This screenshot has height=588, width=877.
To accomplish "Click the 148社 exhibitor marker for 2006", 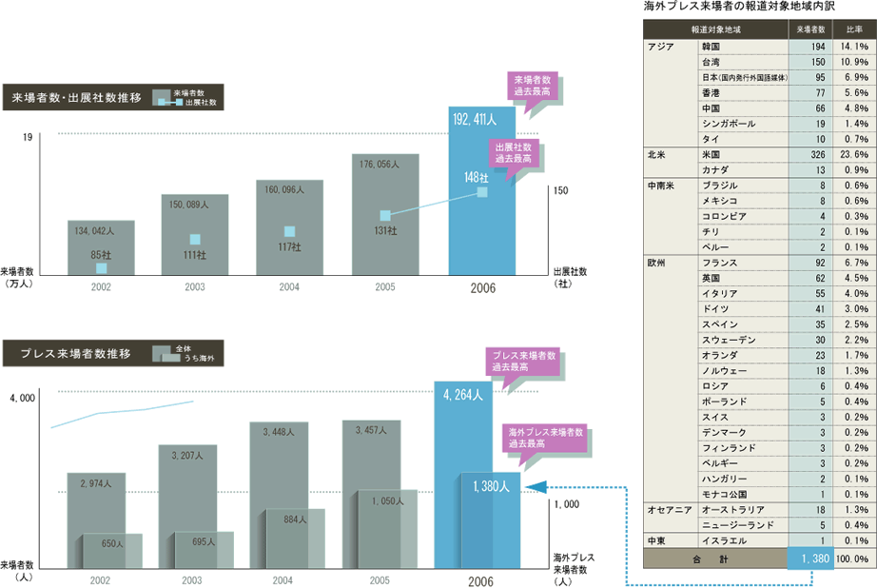I will click(x=481, y=193).
